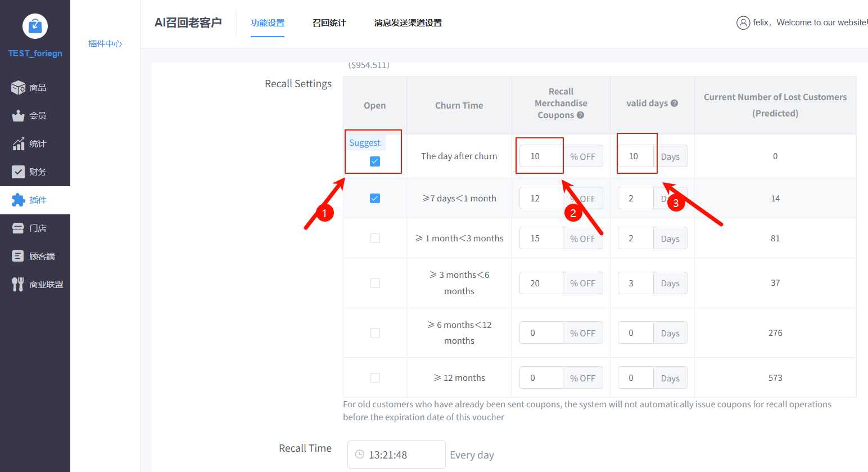Click help icon beside Recall Merchandise Coupons
The image size is (868, 472).
[580, 115]
